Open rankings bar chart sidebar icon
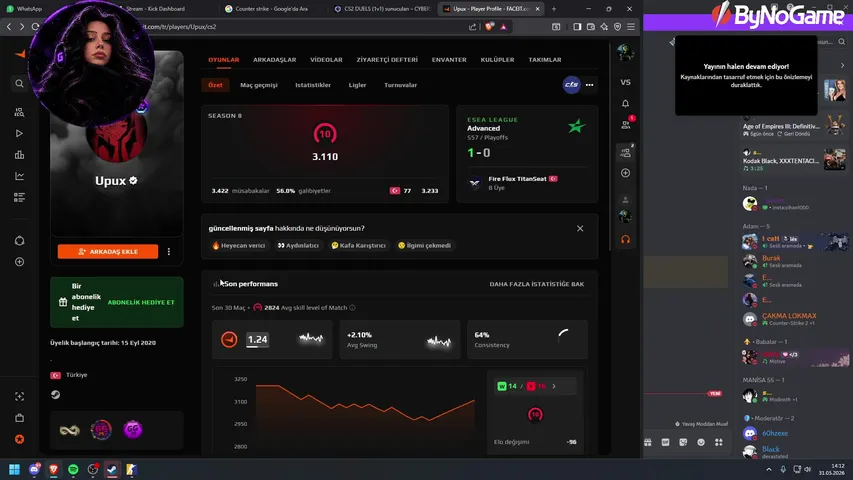Screen dimensions: 853x480 click(19, 155)
